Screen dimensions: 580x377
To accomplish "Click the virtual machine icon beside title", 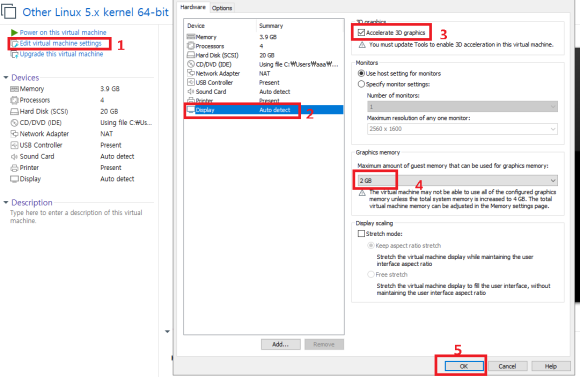I will (x=9, y=11).
